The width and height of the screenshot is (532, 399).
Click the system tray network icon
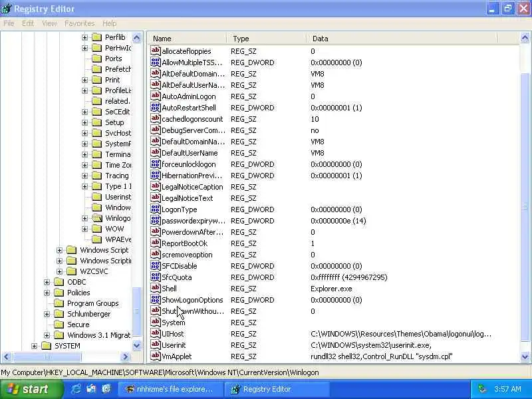[482, 389]
